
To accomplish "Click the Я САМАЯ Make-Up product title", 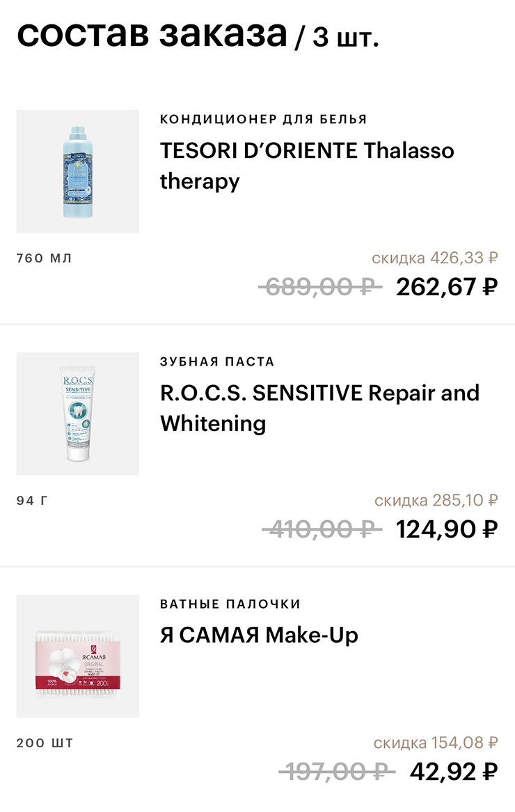I will (259, 635).
